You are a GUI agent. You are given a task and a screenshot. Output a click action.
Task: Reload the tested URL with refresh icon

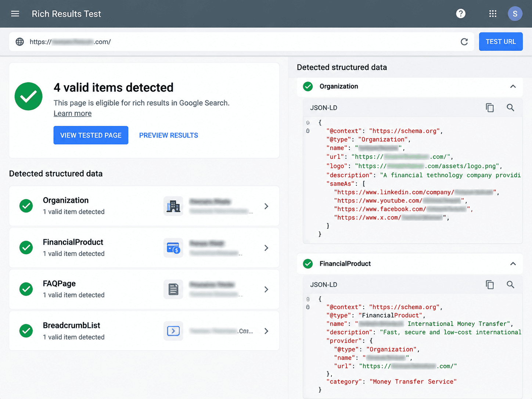pos(464,42)
